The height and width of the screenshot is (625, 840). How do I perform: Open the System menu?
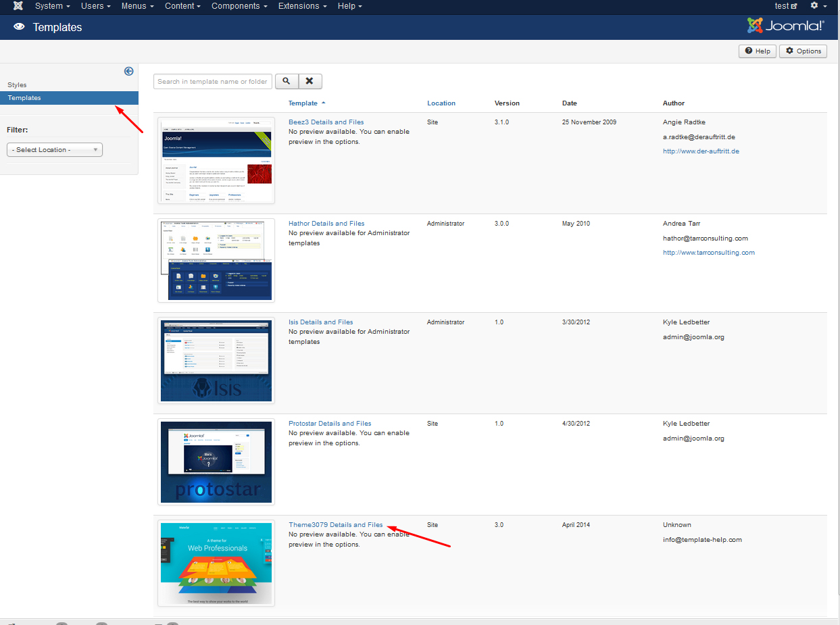(x=52, y=6)
